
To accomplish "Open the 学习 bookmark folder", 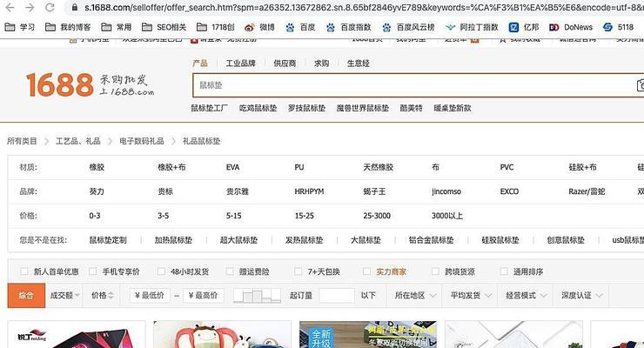I will click(19, 27).
